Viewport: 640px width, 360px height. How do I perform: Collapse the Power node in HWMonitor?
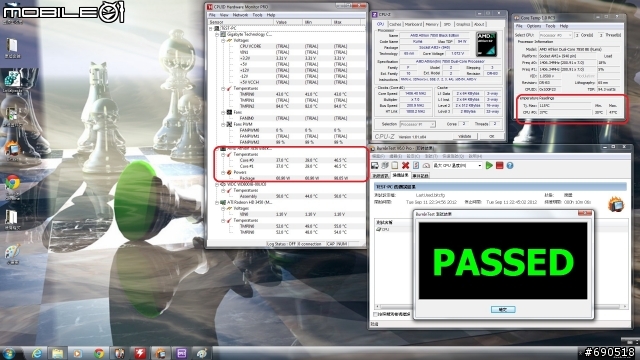223,172
